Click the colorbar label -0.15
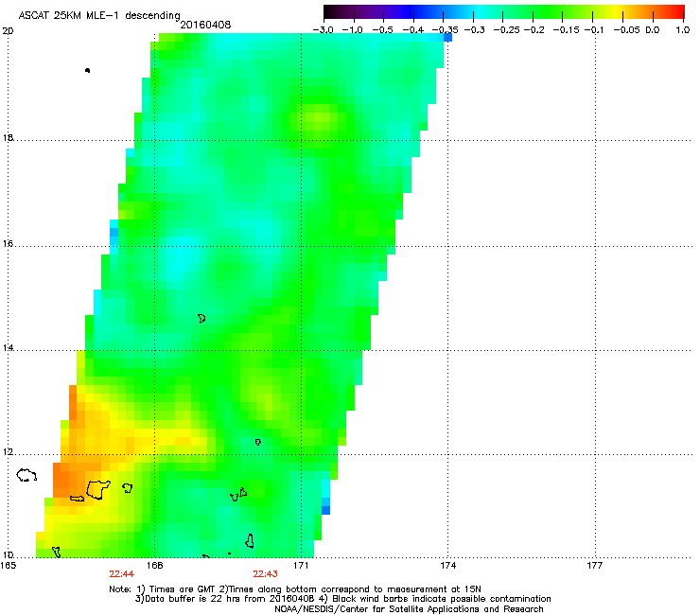Image resolution: width=700 pixels, height=615 pixels. pyautogui.click(x=566, y=30)
